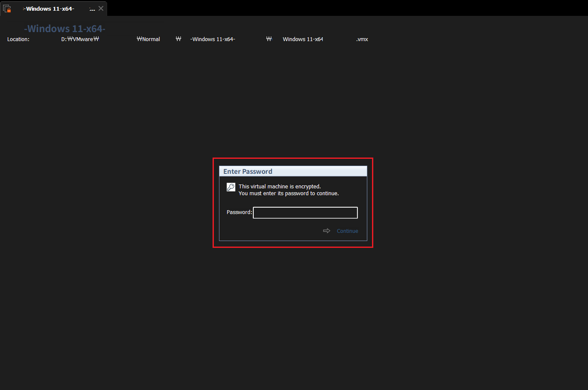Viewport: 588px width, 390px height.
Task: Click the encrypted VM tab icon
Action: click(7, 9)
